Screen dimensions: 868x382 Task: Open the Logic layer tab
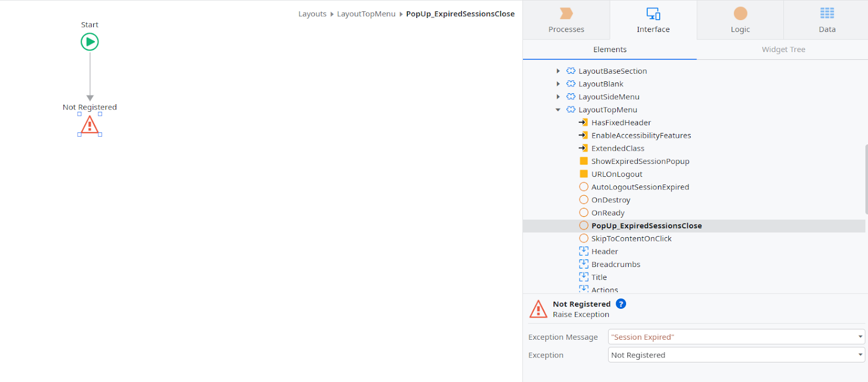pyautogui.click(x=740, y=20)
